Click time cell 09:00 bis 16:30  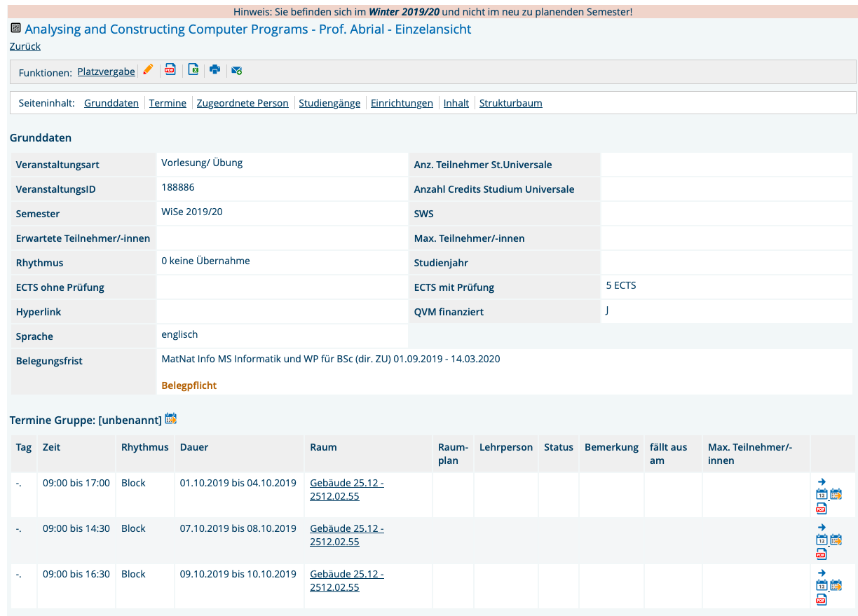click(x=76, y=574)
